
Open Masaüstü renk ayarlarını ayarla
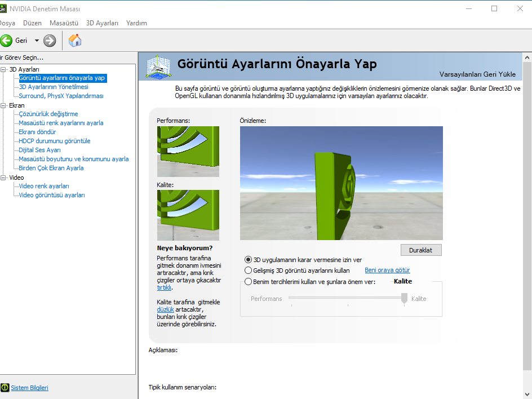coord(61,123)
